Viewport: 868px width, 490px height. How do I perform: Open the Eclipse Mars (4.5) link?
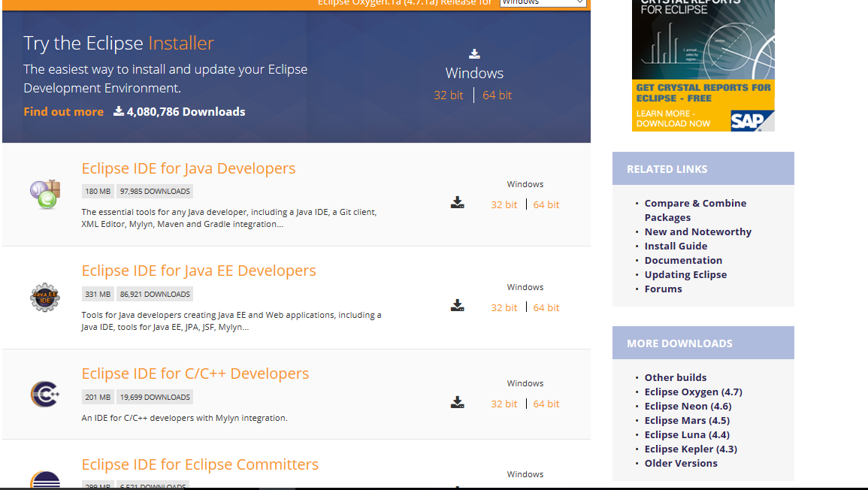pos(687,421)
